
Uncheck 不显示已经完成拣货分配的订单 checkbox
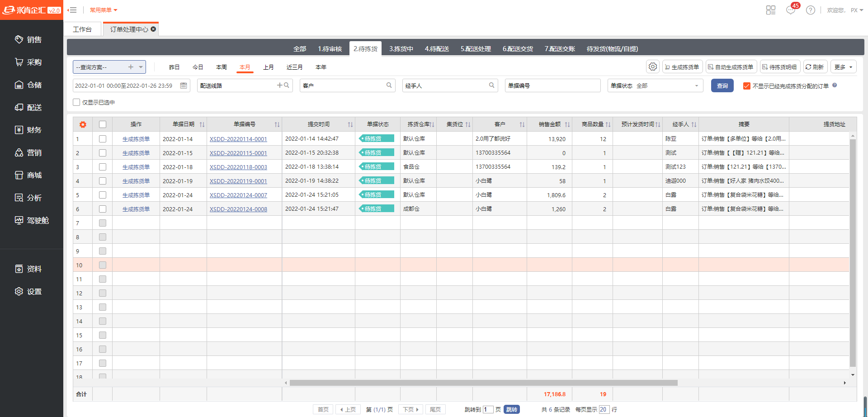coord(746,86)
